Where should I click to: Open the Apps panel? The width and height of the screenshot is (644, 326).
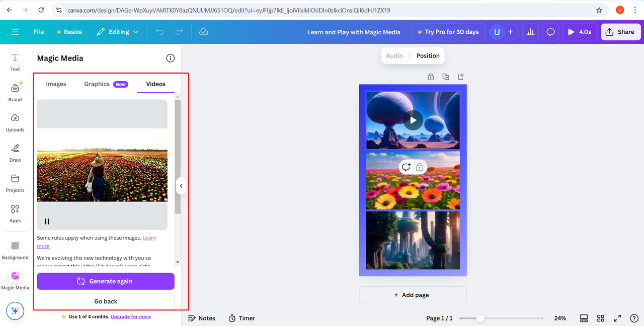coord(15,213)
